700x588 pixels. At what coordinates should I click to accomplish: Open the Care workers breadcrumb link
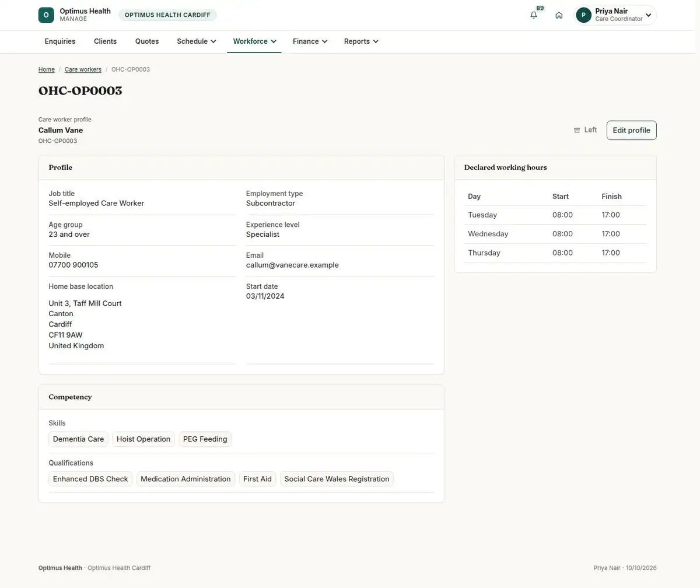(x=83, y=69)
